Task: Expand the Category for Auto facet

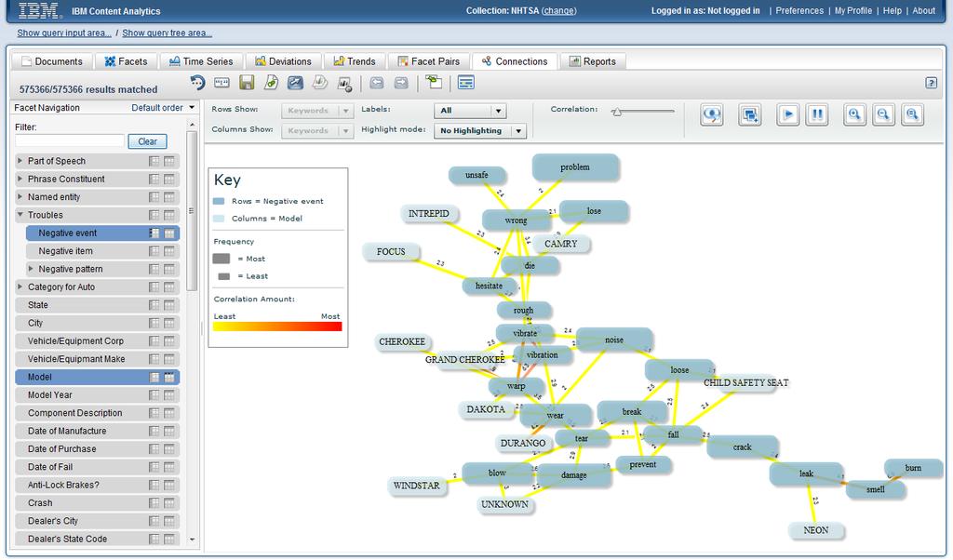Action: click(20, 287)
